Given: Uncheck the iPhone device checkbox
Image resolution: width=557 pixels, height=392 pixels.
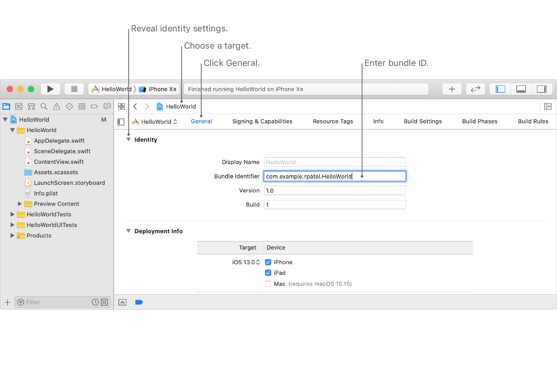Looking at the screenshot, I should coord(268,262).
